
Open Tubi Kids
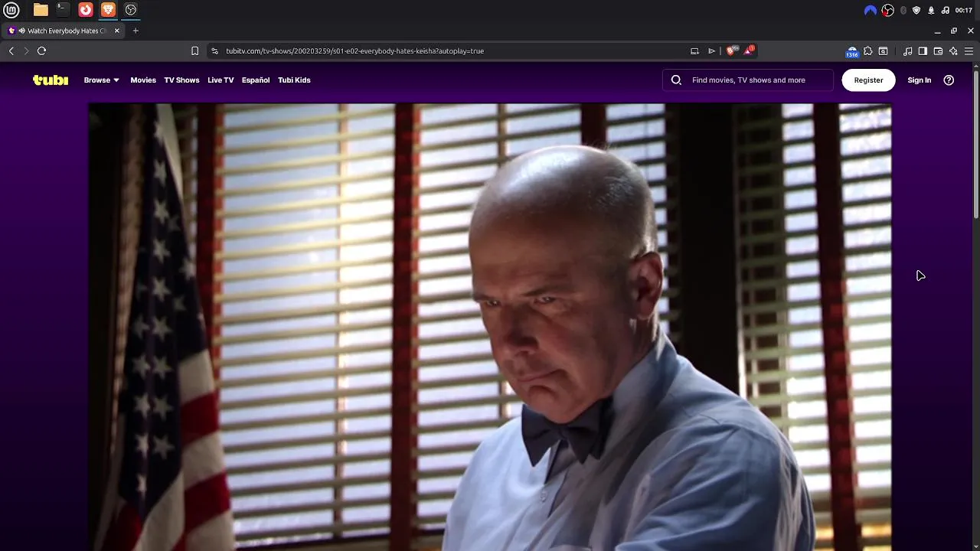coord(294,80)
